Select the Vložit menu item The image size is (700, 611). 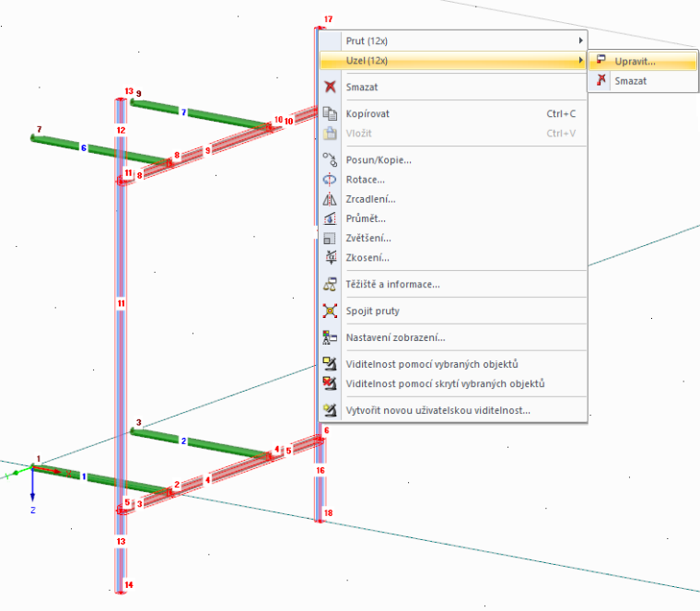coord(452,133)
